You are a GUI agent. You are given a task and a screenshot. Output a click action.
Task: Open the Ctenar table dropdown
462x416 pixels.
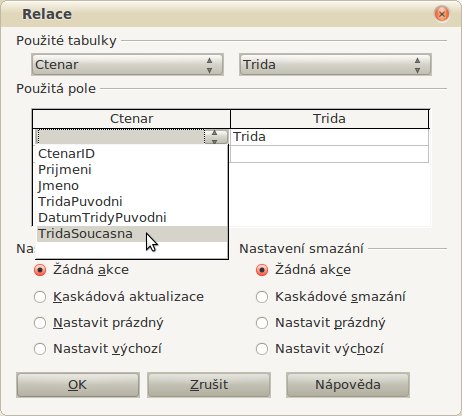point(127,65)
